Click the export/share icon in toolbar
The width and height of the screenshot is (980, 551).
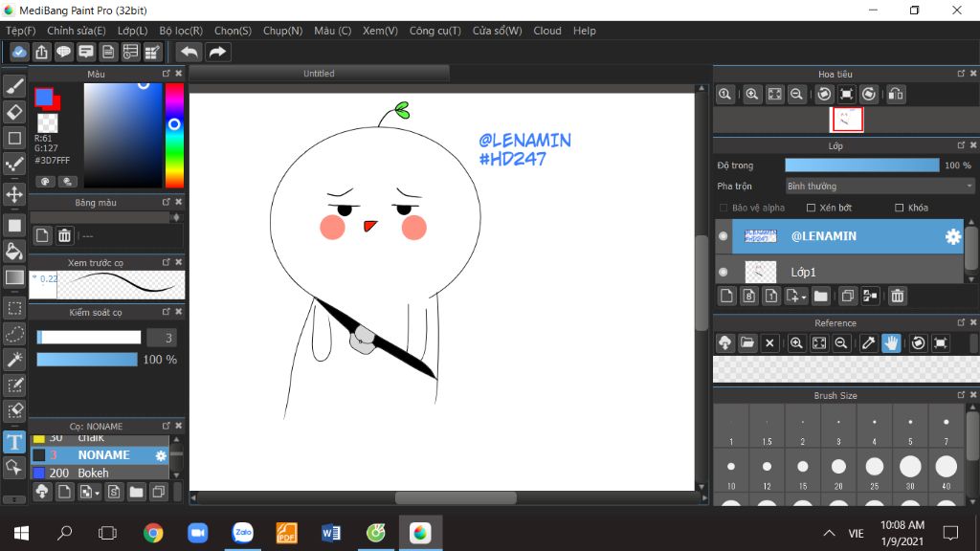(41, 52)
